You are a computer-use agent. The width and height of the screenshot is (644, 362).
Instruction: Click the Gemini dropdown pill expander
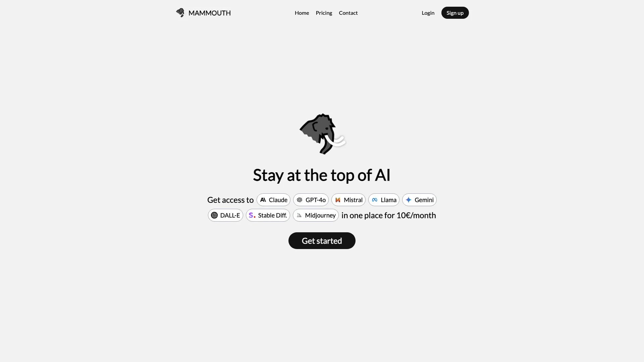419,199
